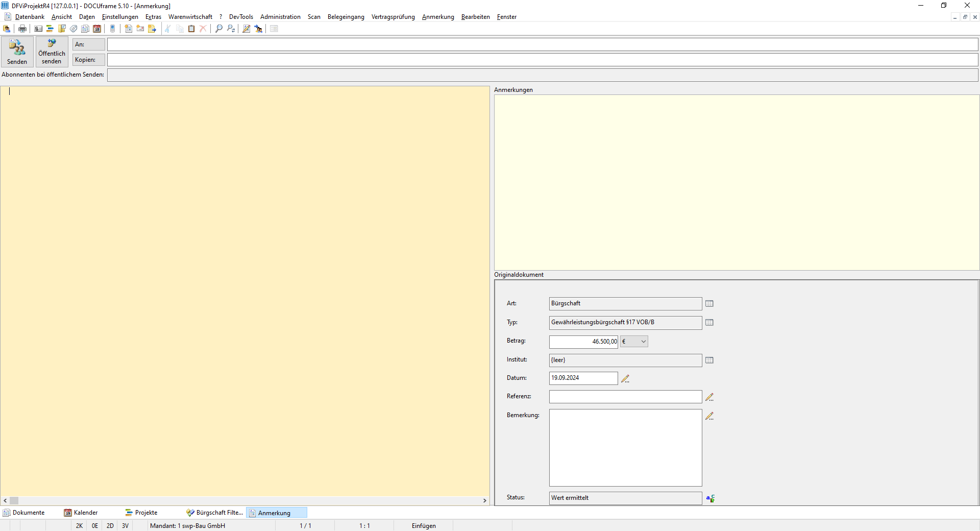Screen dimensions: 980x531
Task: Click the pencil icon beside Referenz field
Action: (x=709, y=397)
